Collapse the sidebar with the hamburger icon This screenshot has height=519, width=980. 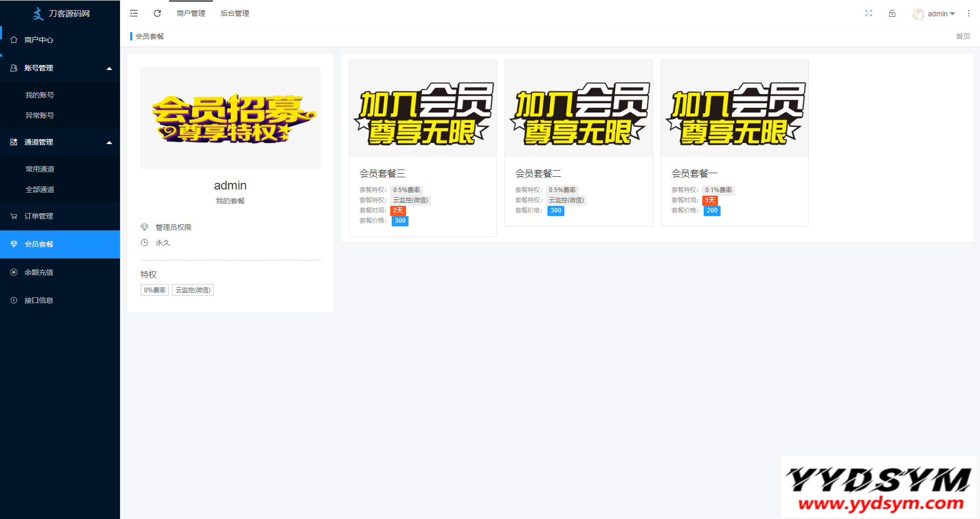point(134,13)
